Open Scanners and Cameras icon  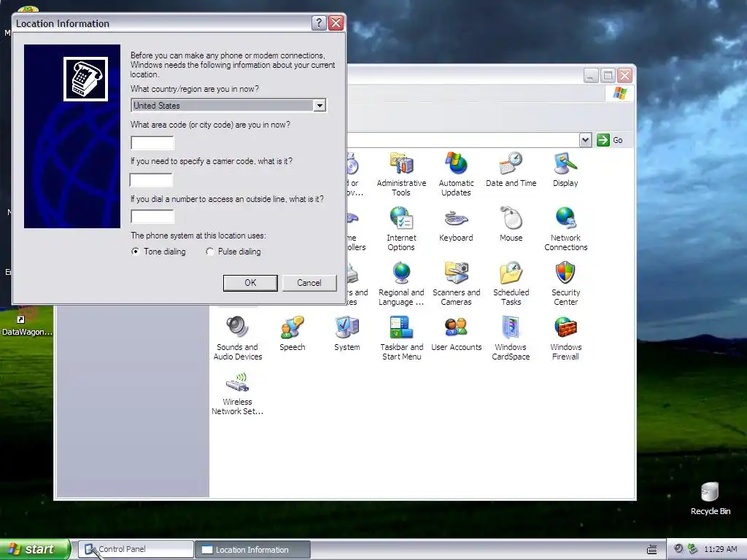point(456,284)
